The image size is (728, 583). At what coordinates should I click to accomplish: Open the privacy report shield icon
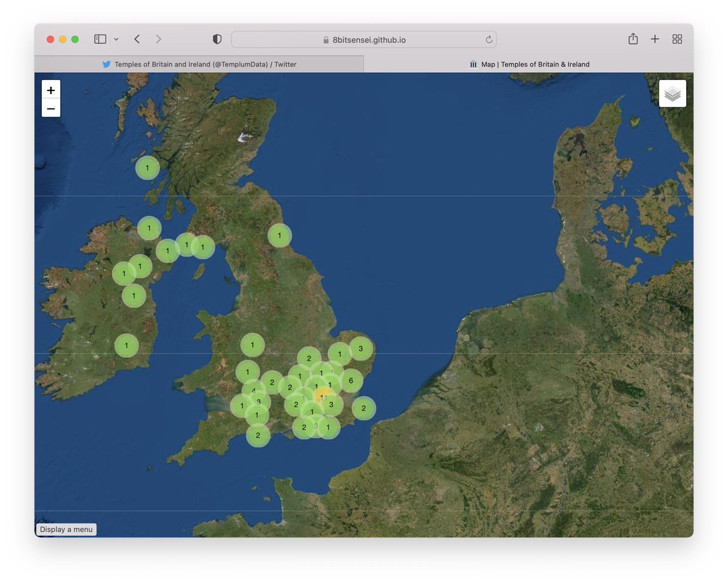click(x=217, y=39)
